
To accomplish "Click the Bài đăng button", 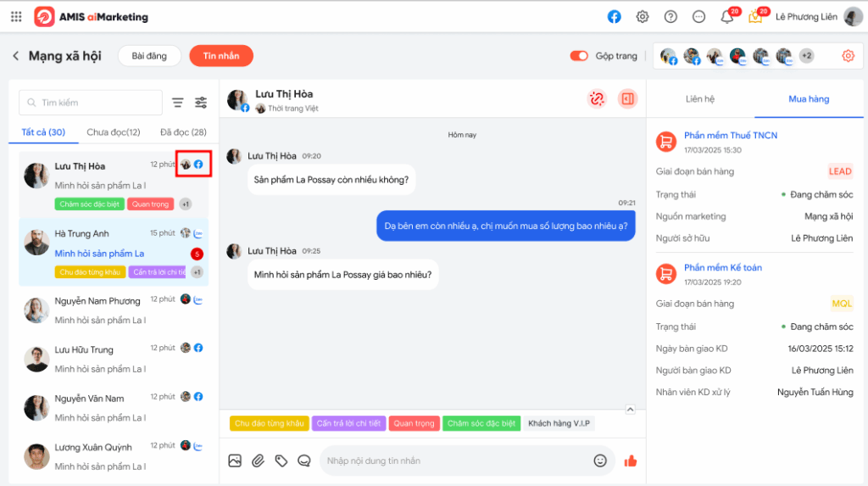I will pos(149,56).
